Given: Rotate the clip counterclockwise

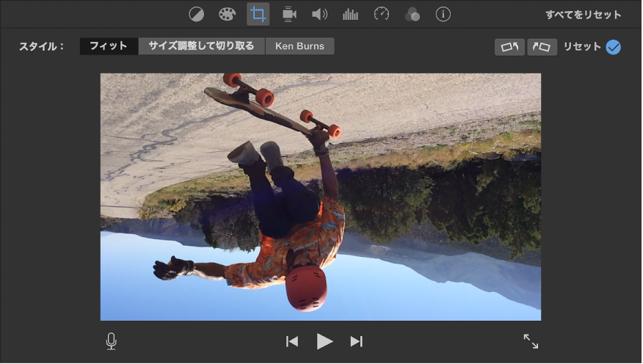Looking at the screenshot, I should pyautogui.click(x=510, y=47).
